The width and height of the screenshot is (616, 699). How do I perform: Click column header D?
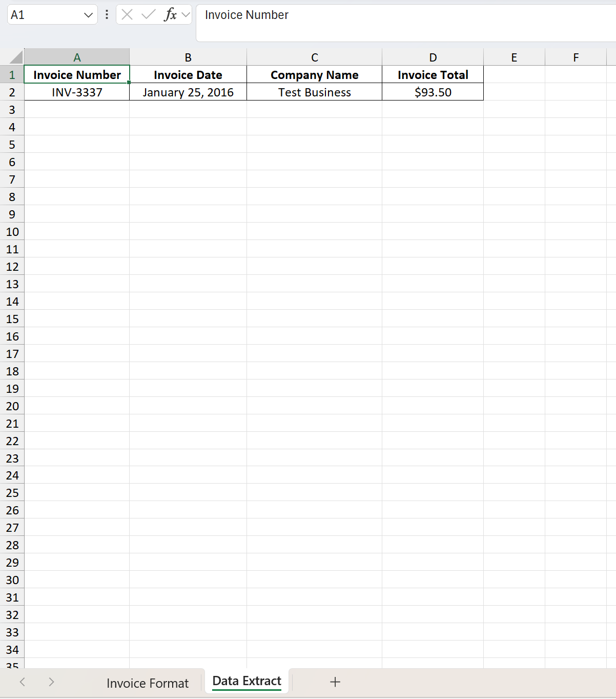pyautogui.click(x=433, y=56)
